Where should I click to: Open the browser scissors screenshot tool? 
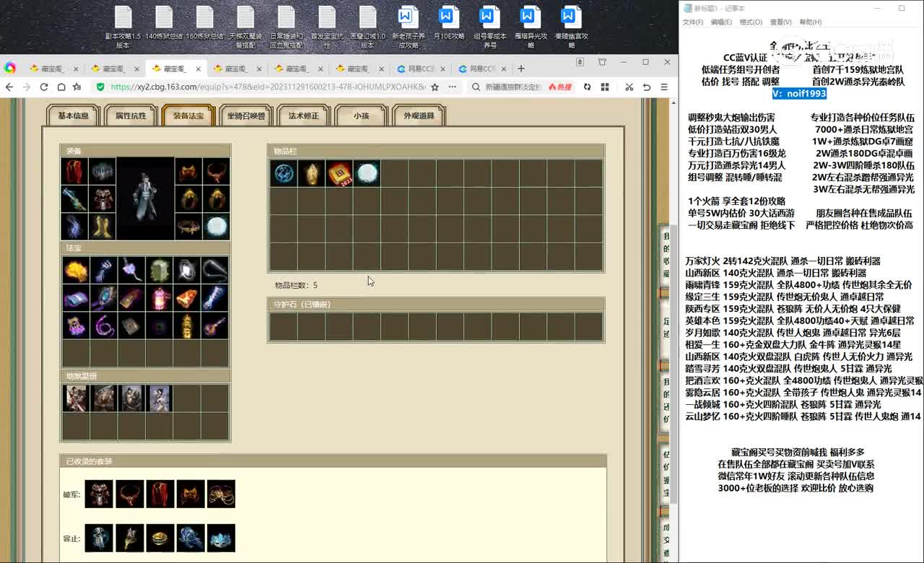[629, 87]
